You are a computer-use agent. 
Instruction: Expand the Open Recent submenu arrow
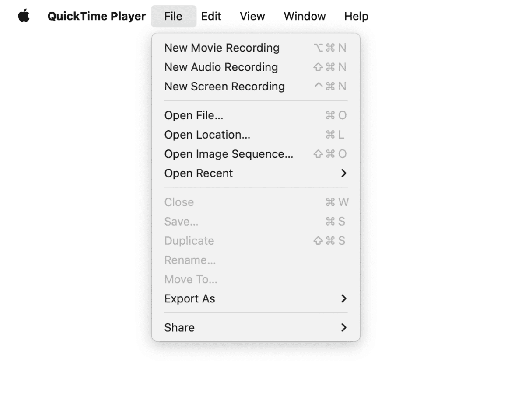pos(343,173)
